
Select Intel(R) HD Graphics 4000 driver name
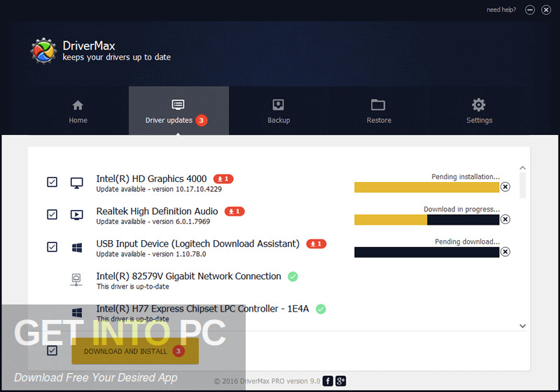(x=151, y=178)
